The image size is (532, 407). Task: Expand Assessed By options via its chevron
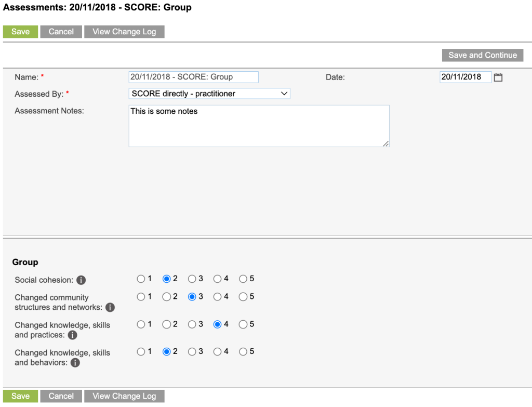[284, 94]
